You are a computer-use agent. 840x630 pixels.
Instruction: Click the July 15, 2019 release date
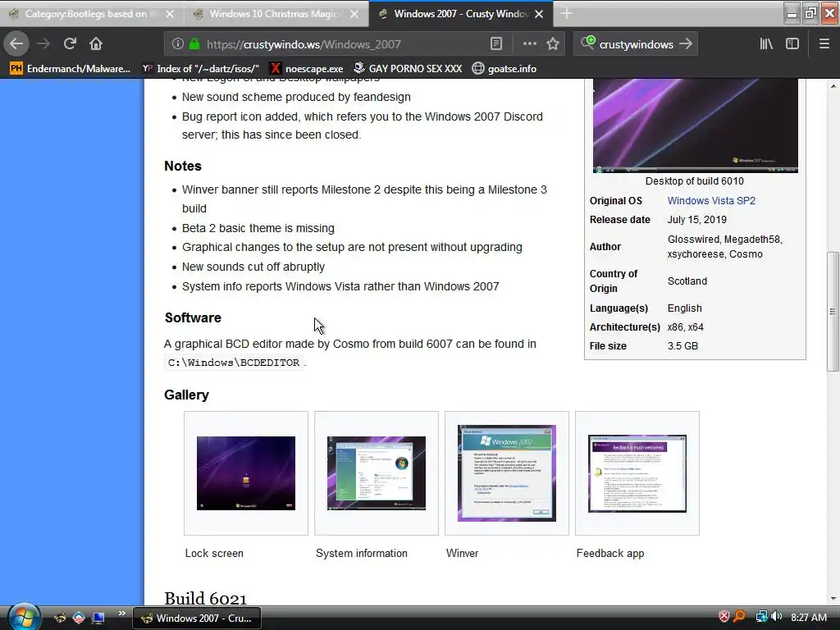pos(697,220)
